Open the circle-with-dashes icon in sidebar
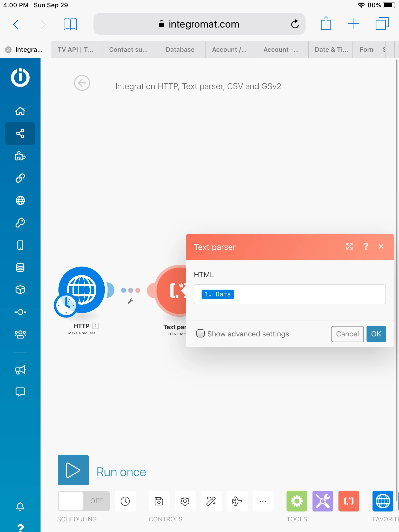The image size is (399, 532). [x=20, y=312]
